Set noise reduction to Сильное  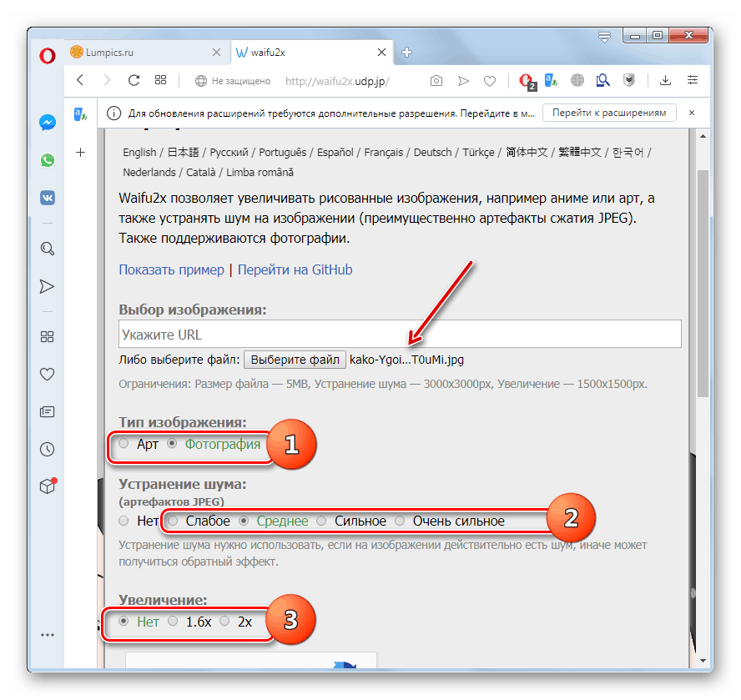pyautogui.click(x=321, y=521)
